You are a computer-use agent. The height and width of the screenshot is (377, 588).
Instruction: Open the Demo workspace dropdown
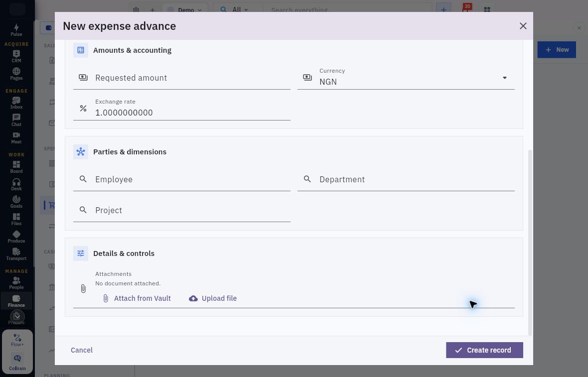click(x=184, y=10)
